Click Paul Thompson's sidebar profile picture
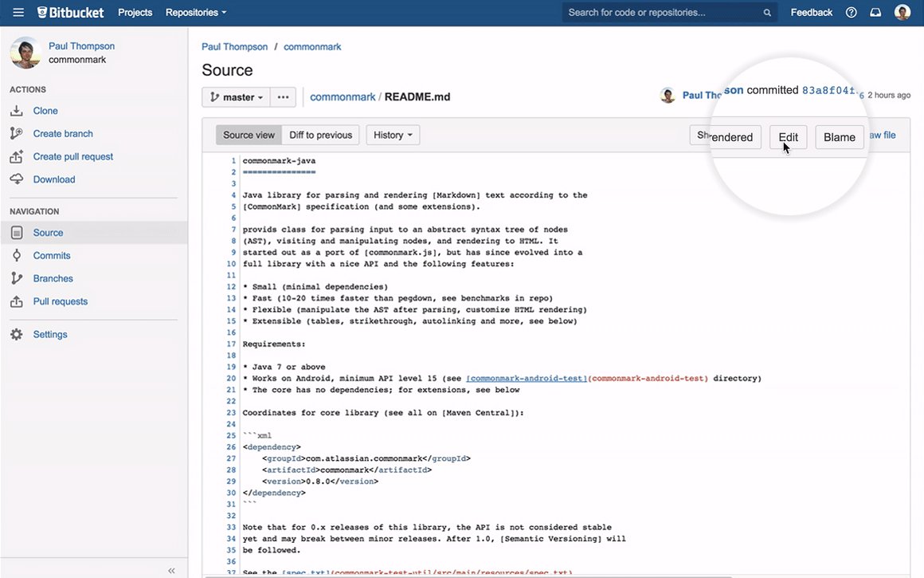924x578 pixels. [26, 53]
